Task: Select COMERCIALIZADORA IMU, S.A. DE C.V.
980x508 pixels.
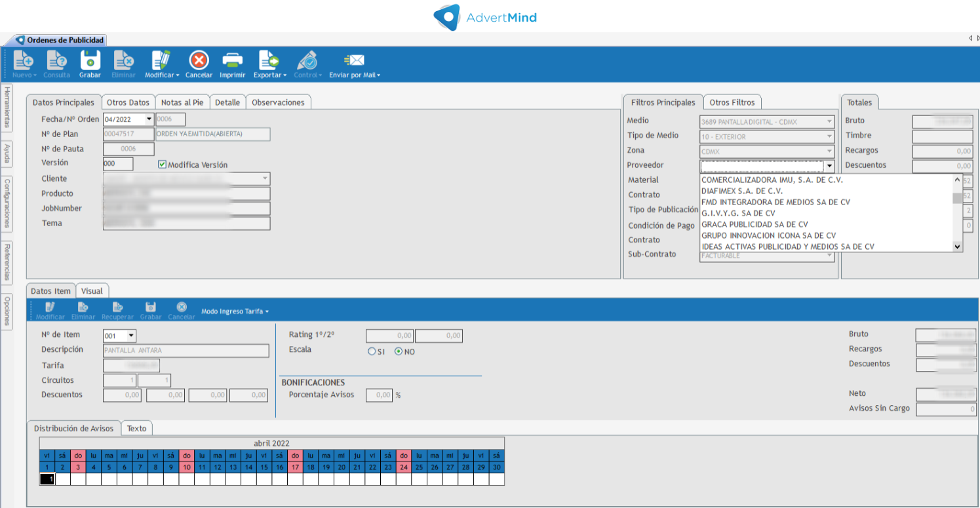Action: pos(826,180)
